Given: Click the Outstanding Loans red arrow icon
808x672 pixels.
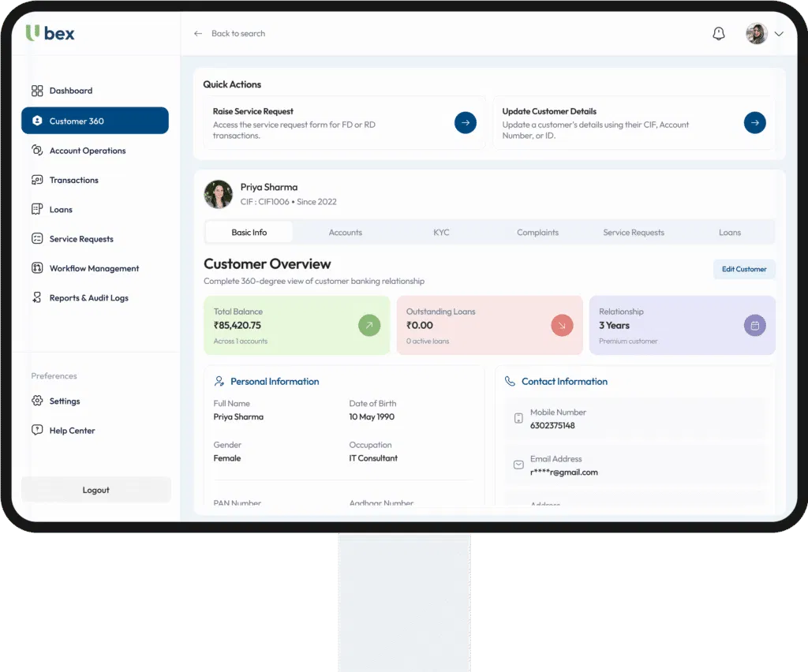Looking at the screenshot, I should coord(561,325).
